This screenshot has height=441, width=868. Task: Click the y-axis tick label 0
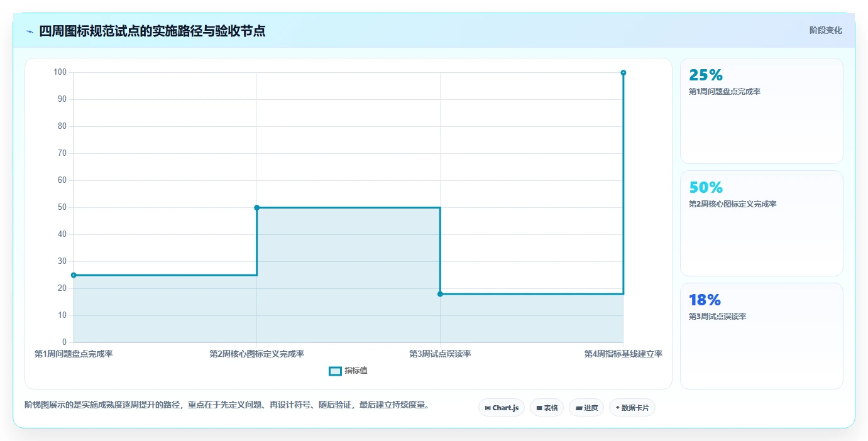[x=64, y=342]
